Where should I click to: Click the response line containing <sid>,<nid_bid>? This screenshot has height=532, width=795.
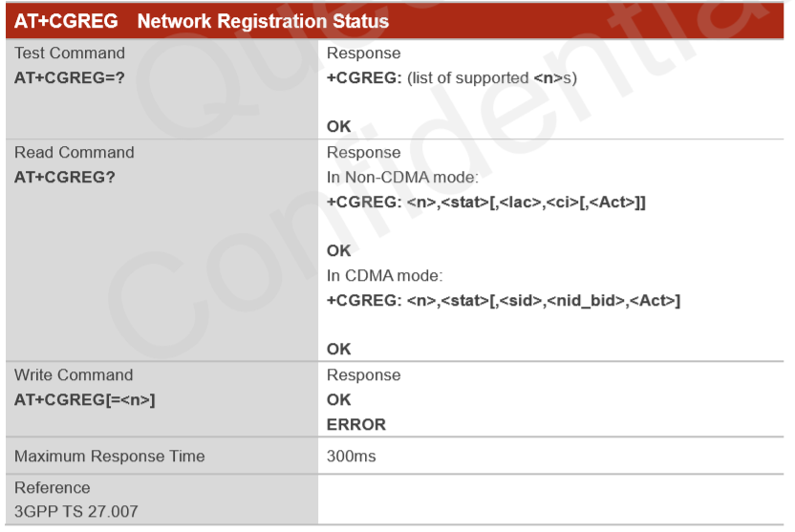[504, 301]
